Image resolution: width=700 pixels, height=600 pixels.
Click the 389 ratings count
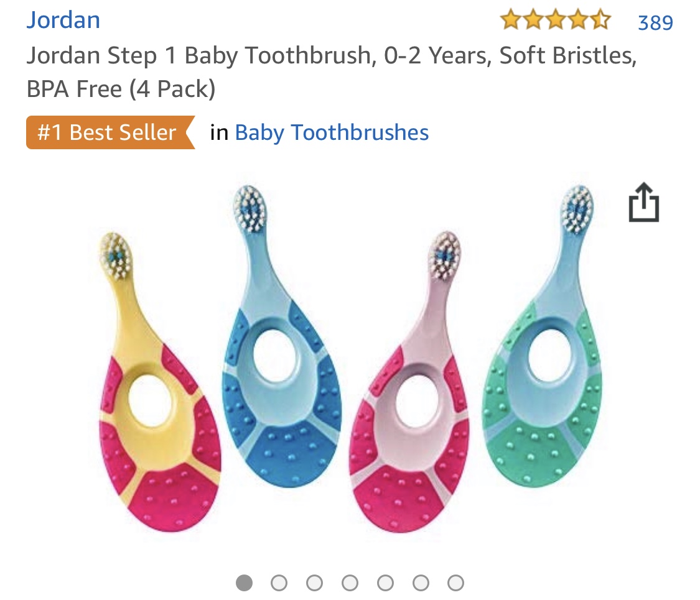coord(655,22)
